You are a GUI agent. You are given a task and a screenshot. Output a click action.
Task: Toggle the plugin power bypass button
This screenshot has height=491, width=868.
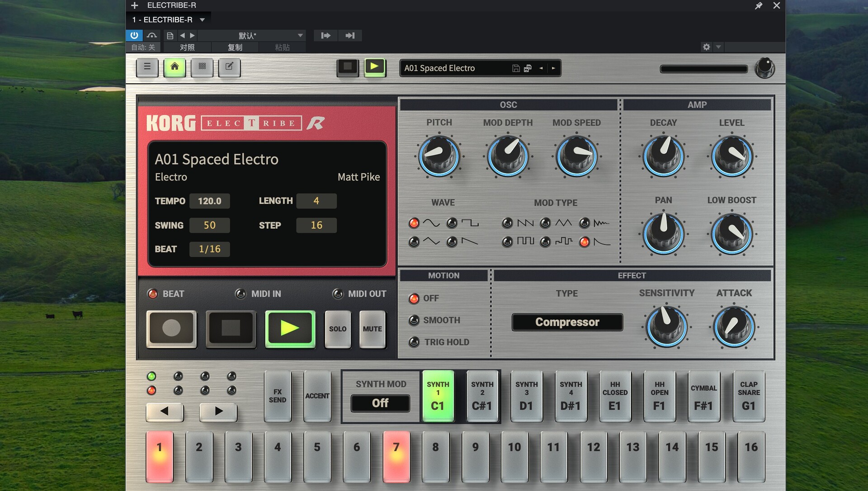(x=134, y=35)
